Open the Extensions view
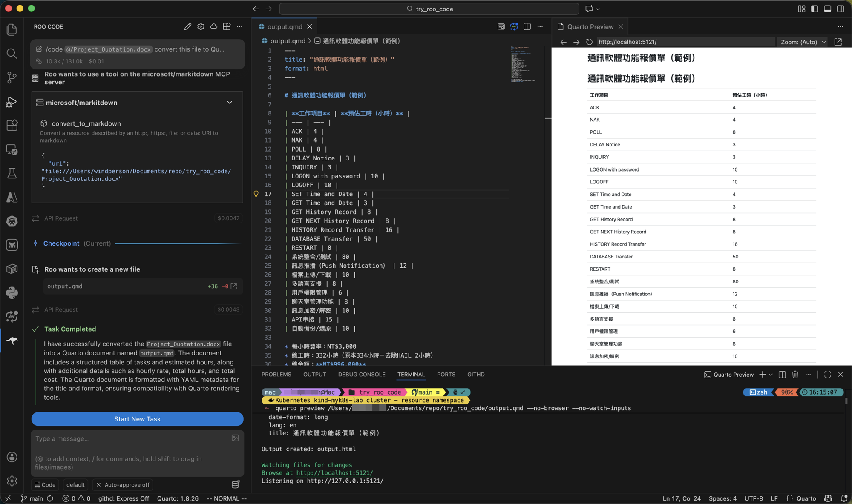This screenshot has width=852, height=504. [x=12, y=125]
